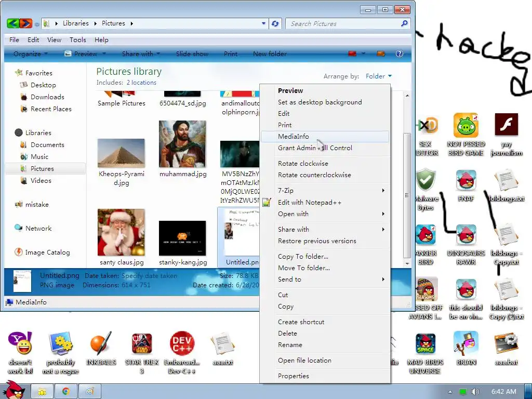
Task: Expand the address bar history dropdown arrow
Action: 263,23
